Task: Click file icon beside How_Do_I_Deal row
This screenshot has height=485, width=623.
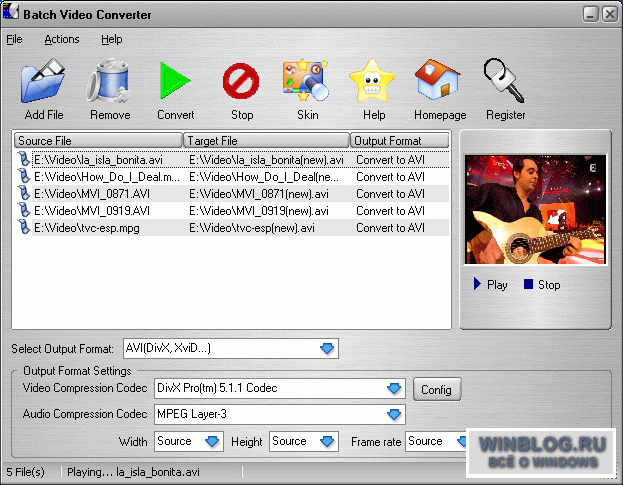Action: coord(24,176)
